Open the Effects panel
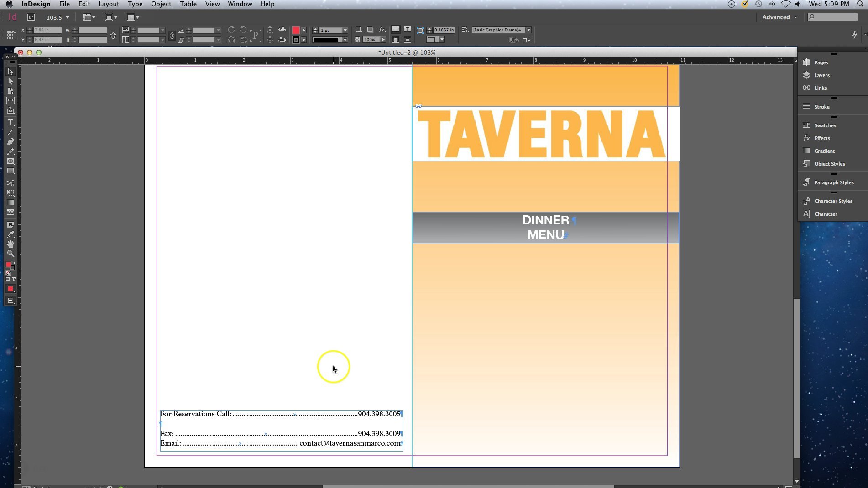Image resolution: width=868 pixels, height=488 pixels. pyautogui.click(x=822, y=138)
